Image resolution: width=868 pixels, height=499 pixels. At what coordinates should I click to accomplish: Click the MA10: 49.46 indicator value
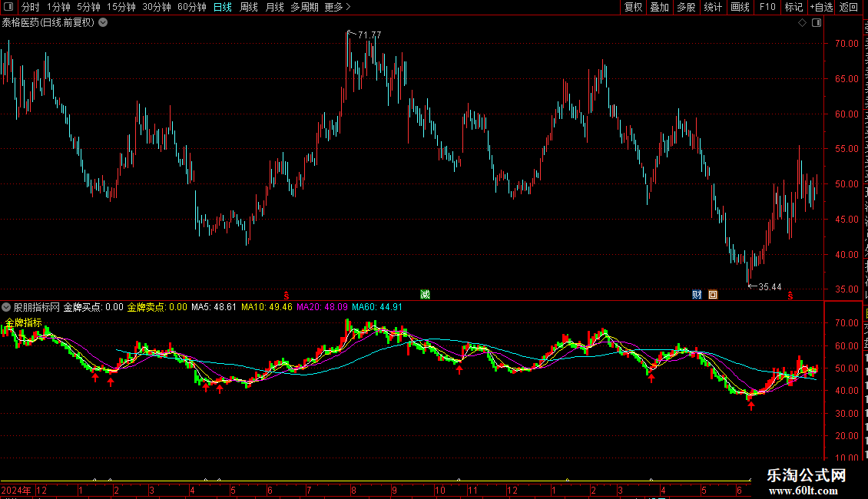(x=267, y=307)
